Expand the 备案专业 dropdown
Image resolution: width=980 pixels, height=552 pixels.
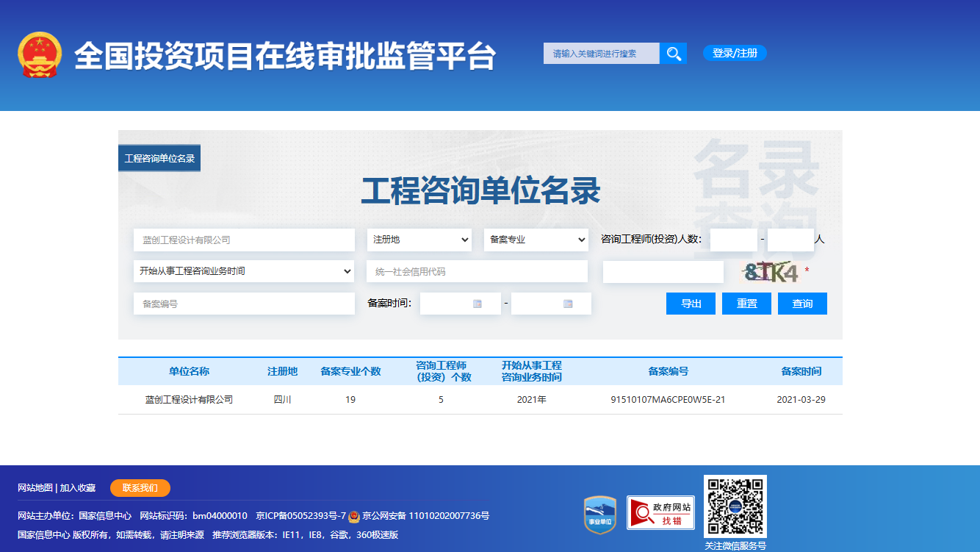pos(536,240)
